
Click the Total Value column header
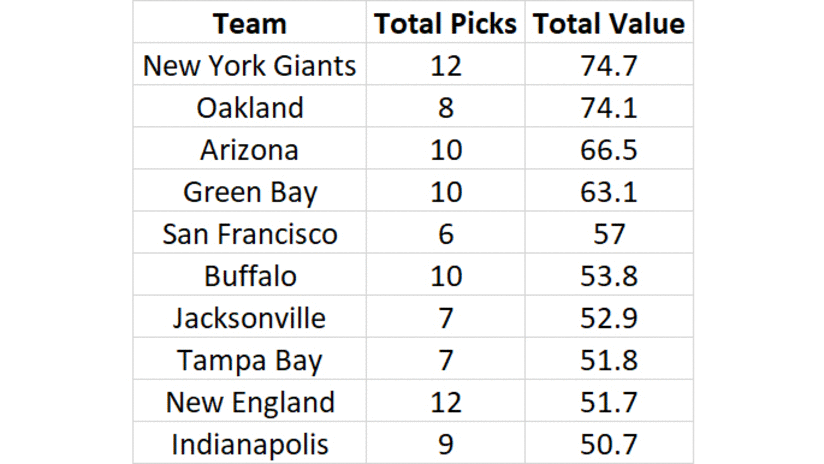pyautogui.click(x=609, y=24)
